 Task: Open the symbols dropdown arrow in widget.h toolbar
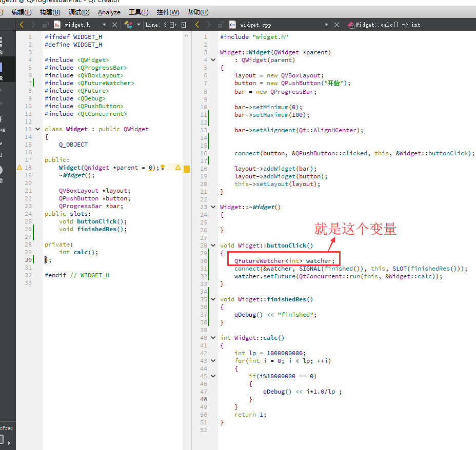click(138, 25)
